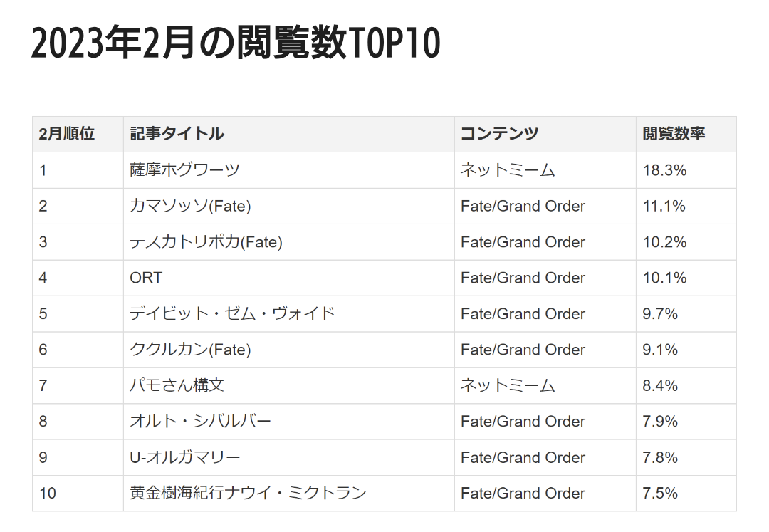The width and height of the screenshot is (769, 532).
Task: Click the 2023年2月の閲覧数TOP10 heading
Action: click(x=236, y=46)
